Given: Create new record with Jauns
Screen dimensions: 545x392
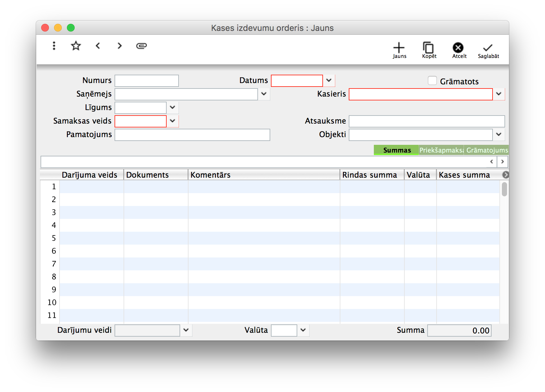Looking at the screenshot, I should [x=399, y=50].
